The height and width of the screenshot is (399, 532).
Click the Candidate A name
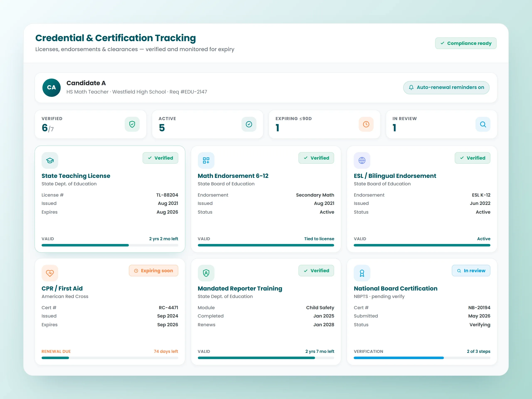pyautogui.click(x=86, y=83)
